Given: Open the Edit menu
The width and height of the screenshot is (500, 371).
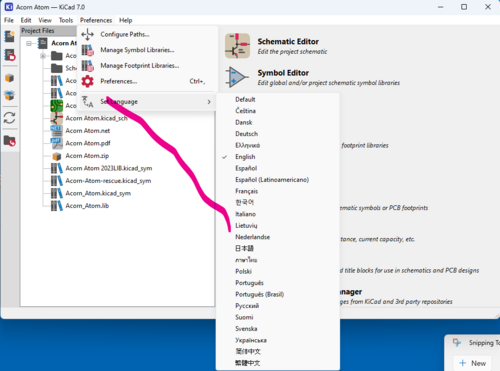Looking at the screenshot, I should pos(26,20).
